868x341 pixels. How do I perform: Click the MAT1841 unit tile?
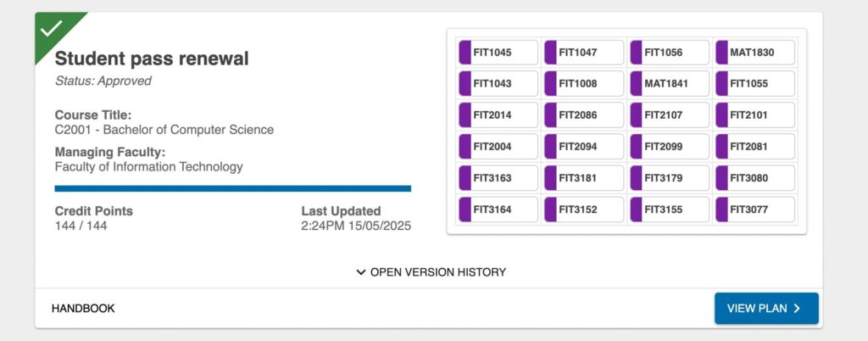coord(670,84)
